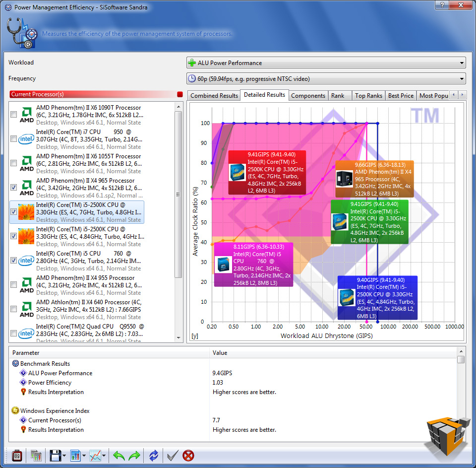Image resolution: width=476 pixels, height=468 pixels.
Task: Cancel with the red X circle icon
Action: click(x=188, y=456)
